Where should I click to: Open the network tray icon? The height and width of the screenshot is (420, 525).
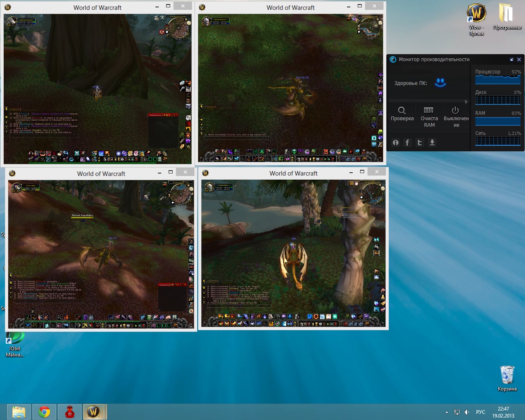click(x=457, y=412)
